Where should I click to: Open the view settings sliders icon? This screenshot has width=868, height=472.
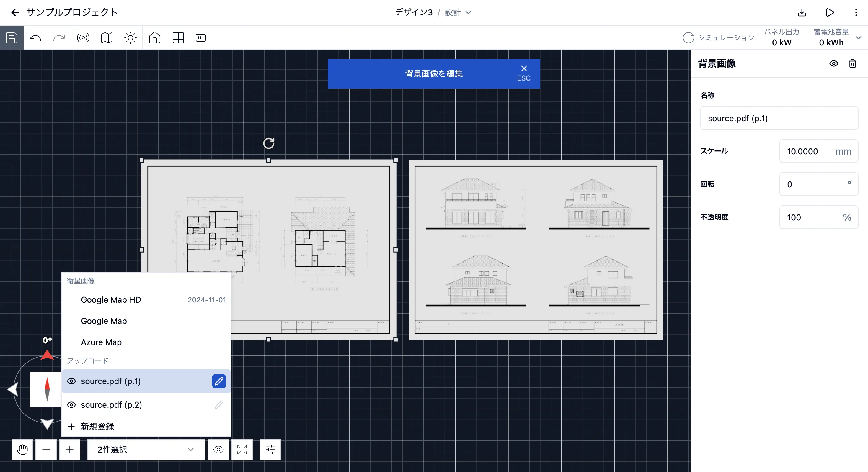[270, 450]
